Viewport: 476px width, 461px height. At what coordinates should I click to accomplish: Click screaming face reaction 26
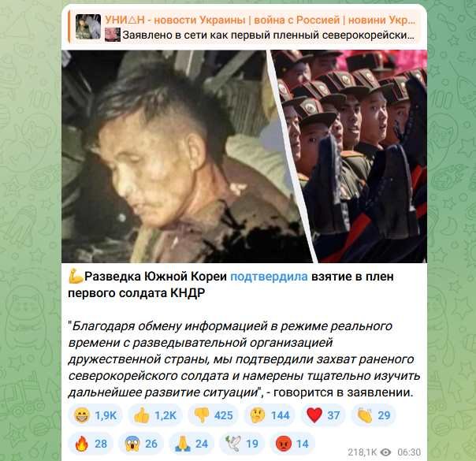[141, 444]
